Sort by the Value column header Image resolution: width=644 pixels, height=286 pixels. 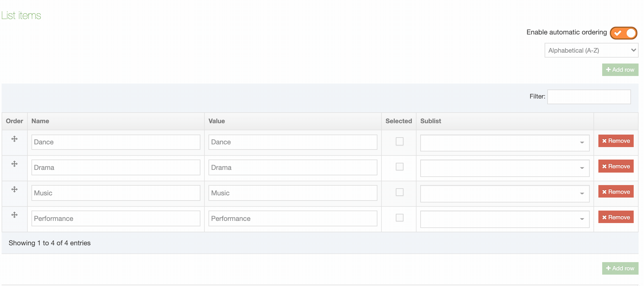click(216, 121)
